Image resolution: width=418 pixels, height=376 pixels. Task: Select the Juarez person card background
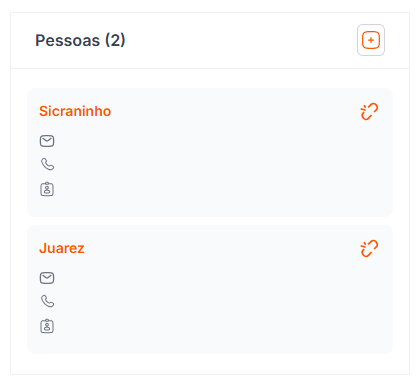(x=210, y=289)
